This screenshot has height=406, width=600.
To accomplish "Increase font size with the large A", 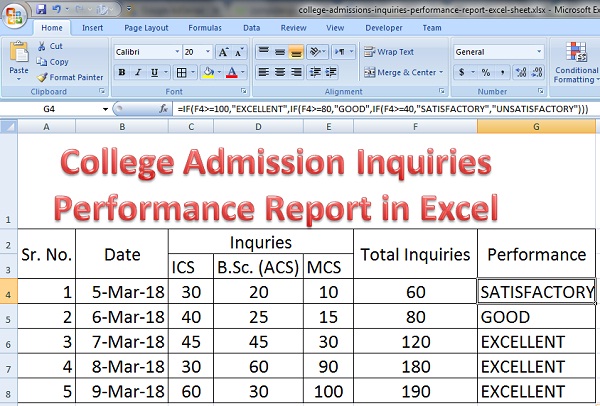I will pos(223,52).
